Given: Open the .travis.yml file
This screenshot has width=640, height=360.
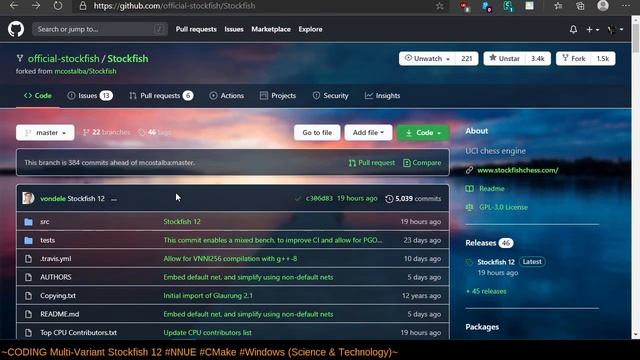Looking at the screenshot, I should click(56, 259).
